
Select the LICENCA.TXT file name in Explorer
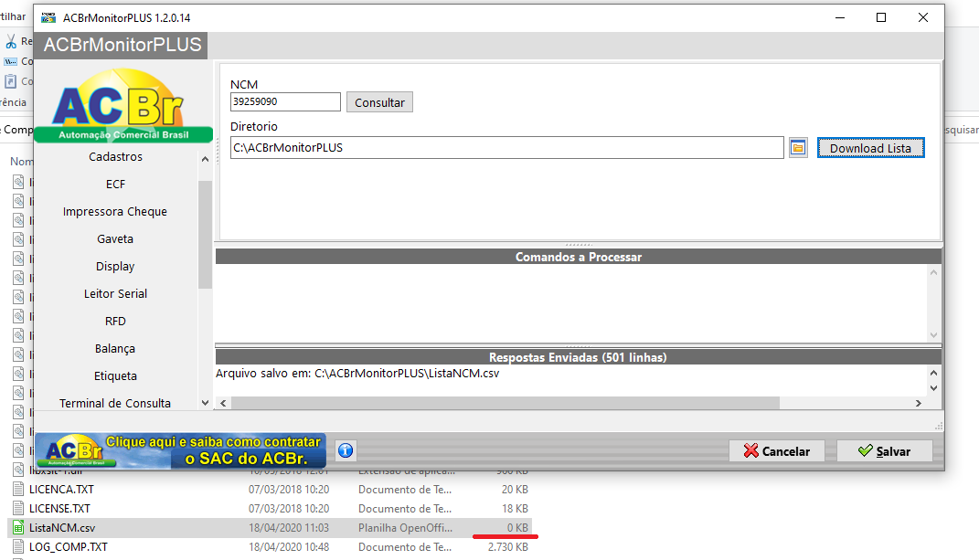(61, 490)
